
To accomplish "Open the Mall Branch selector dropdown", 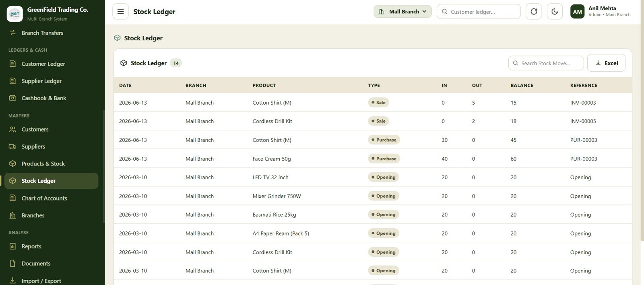I will (402, 12).
